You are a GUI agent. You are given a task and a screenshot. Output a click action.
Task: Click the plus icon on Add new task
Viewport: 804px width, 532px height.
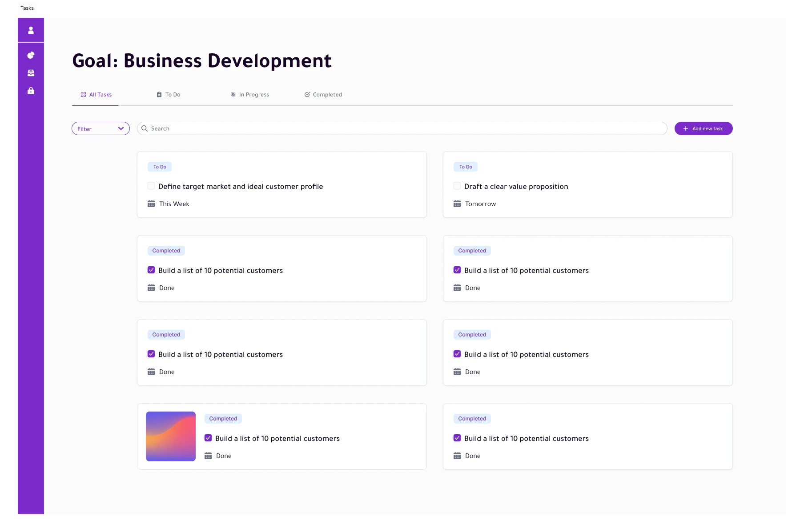tap(686, 128)
